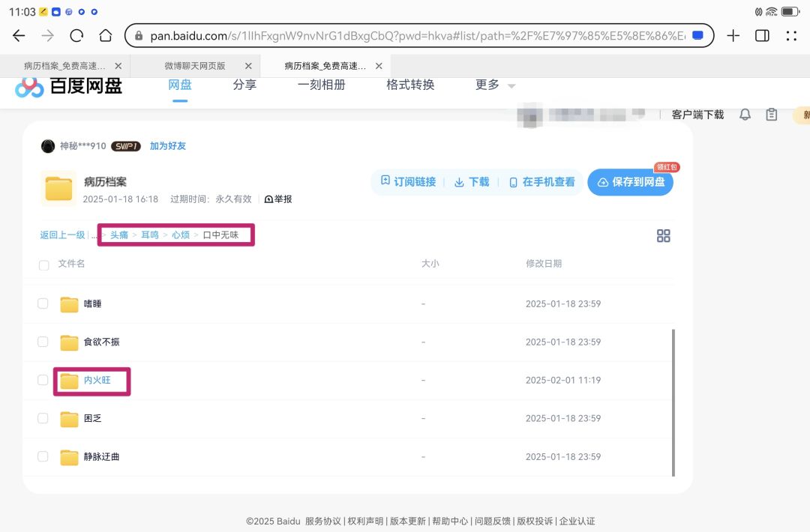Go to the 耳鸣 breadcrumb folder
Image resolution: width=810 pixels, height=532 pixels.
coord(150,235)
